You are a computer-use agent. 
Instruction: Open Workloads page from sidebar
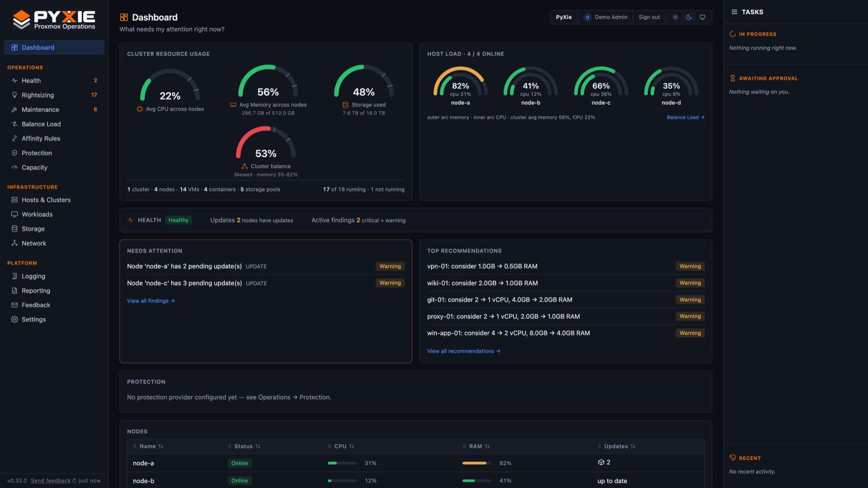click(54, 214)
